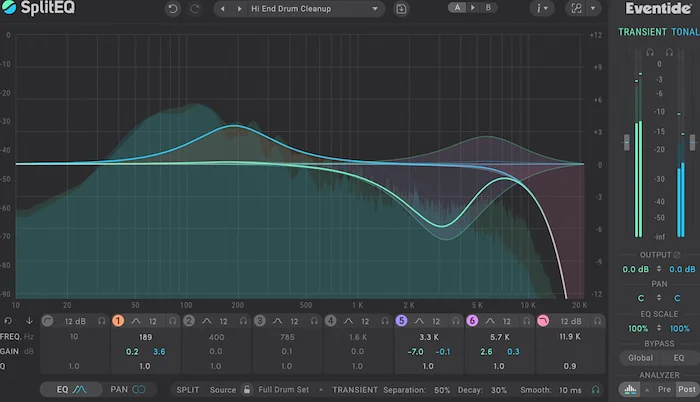
Task: Click the undo arrow in top toolbar
Action: click(x=173, y=8)
